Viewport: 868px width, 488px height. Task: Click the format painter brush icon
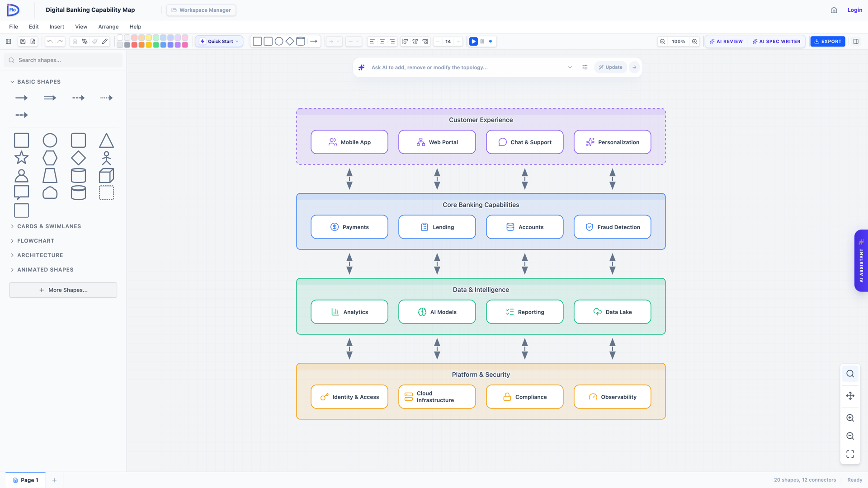tap(95, 42)
